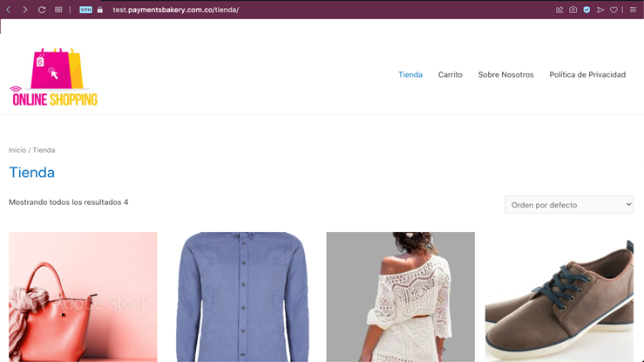644x362 pixels.
Task: Toggle the blue shield ad blocker
Action: (586, 10)
